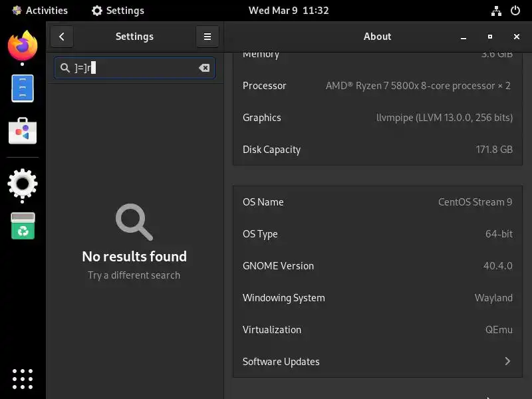
Task: Open the network status indicator
Action: pyautogui.click(x=496, y=11)
